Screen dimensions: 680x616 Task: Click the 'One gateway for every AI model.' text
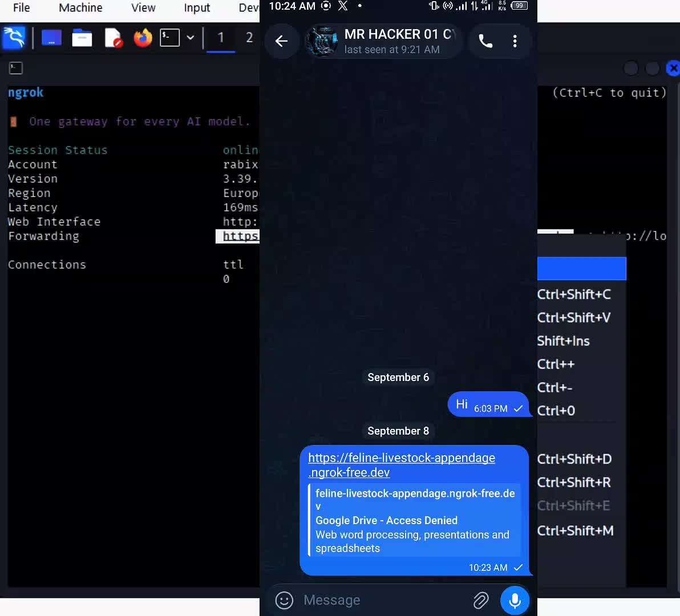click(x=140, y=121)
